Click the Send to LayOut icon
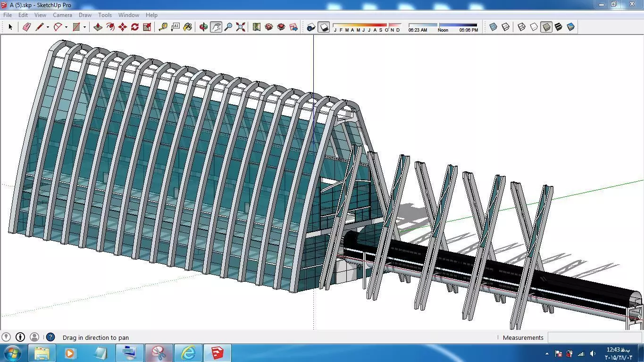644x362 pixels. 293,27
